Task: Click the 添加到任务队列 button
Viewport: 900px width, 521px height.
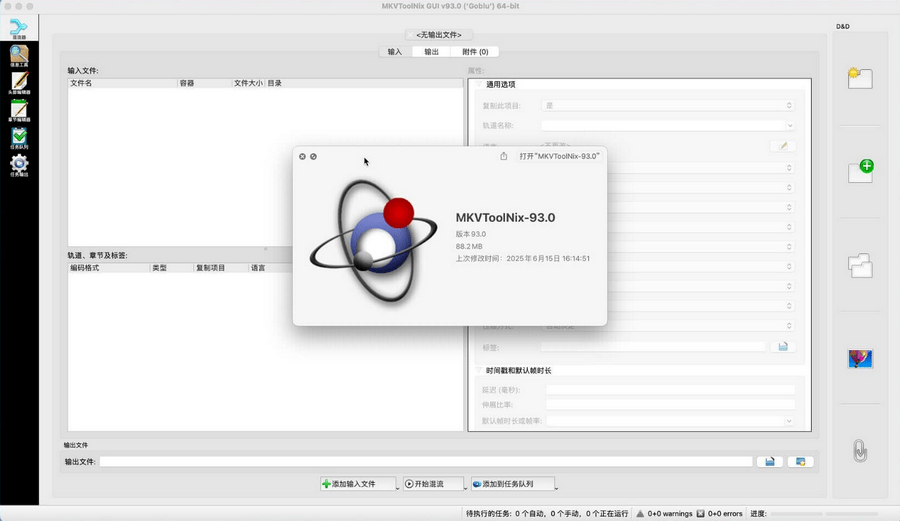Action: point(513,484)
